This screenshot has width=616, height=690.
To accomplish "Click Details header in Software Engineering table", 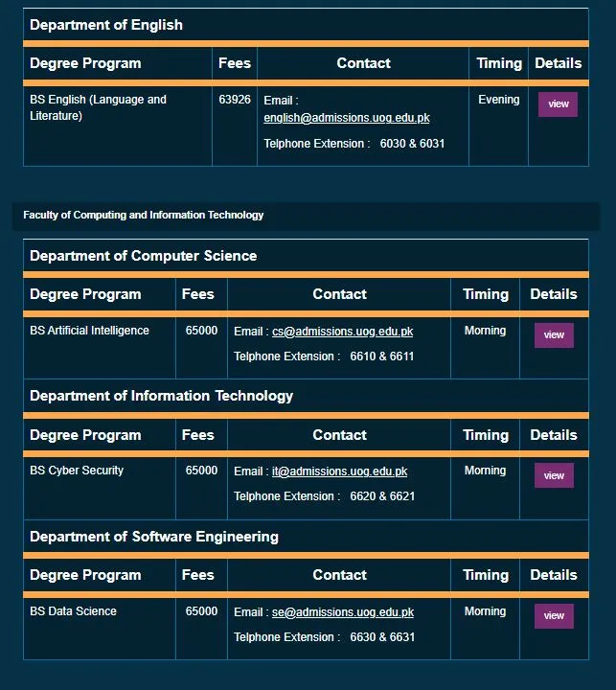I will click(554, 575).
